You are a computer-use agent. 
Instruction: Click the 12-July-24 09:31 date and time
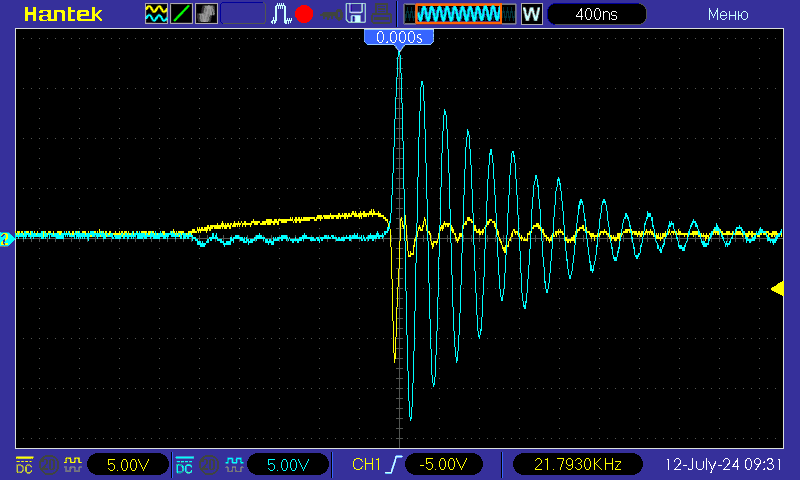point(723,465)
